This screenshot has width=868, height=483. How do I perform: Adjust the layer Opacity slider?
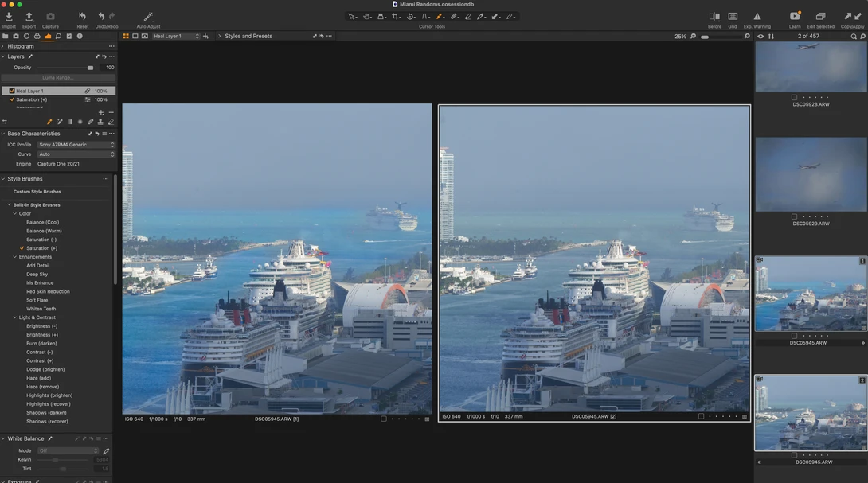(65, 68)
